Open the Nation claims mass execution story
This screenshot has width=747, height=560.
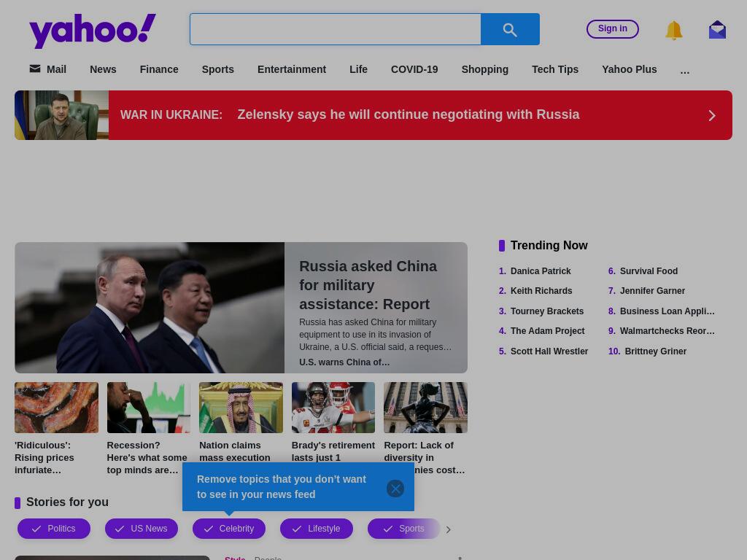pyautogui.click(x=235, y=451)
